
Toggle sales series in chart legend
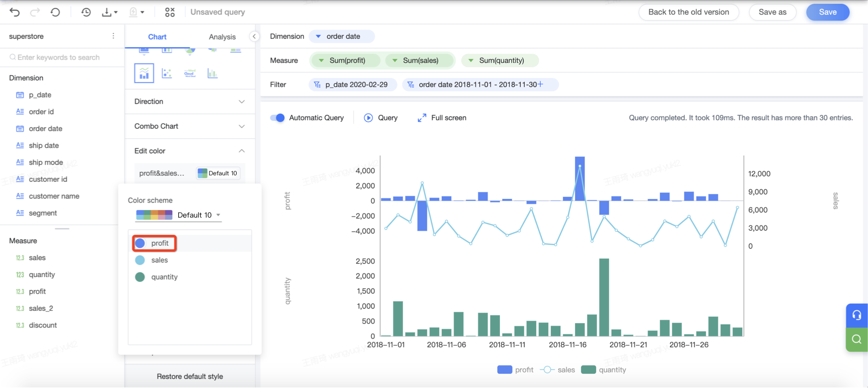(x=557, y=370)
